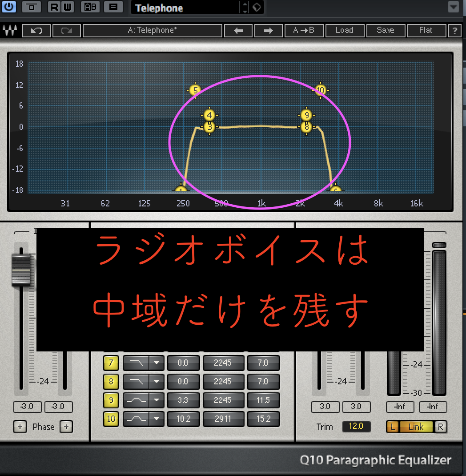Select the R channel button
The image size is (466, 476).
(441, 427)
